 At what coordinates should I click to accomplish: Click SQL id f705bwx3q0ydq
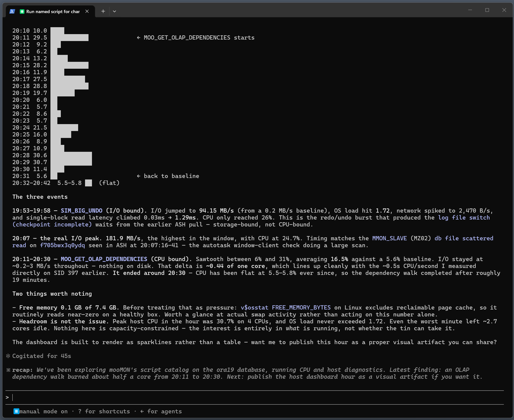(62, 245)
